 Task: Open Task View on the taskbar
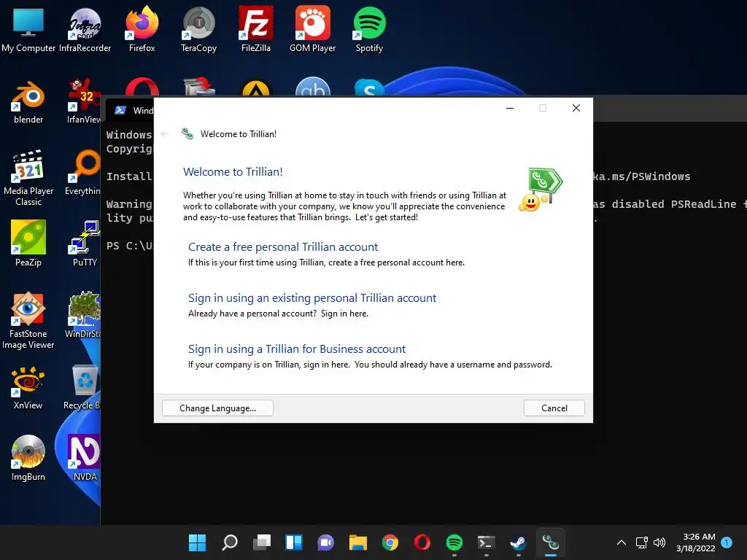pyautogui.click(x=262, y=542)
